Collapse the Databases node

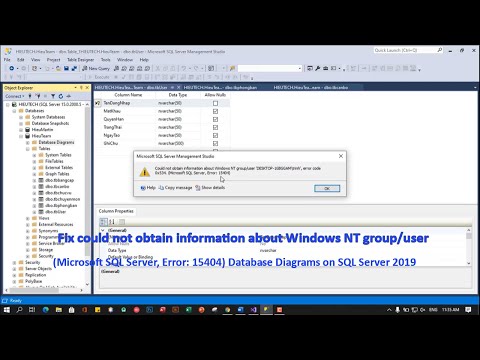pos(14,111)
